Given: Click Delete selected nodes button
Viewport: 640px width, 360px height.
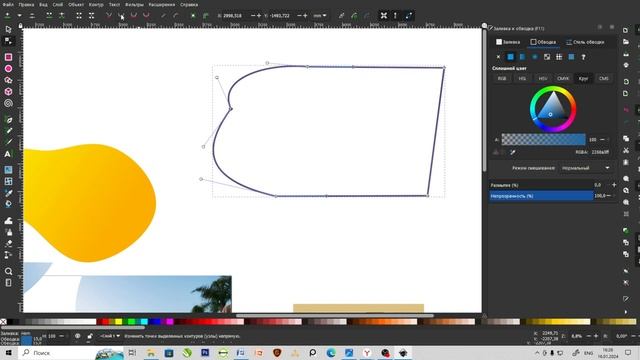Looking at the screenshot, I should tap(32, 16).
